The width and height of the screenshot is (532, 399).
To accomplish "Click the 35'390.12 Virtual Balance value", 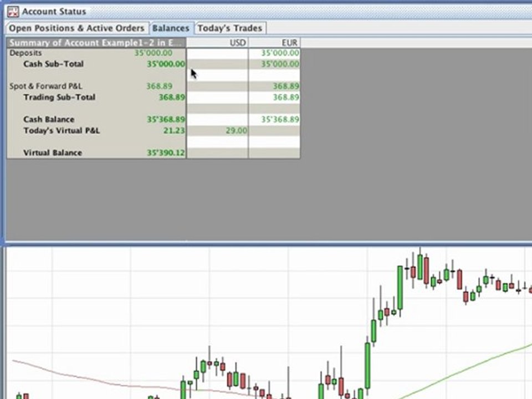I will pos(166,153).
